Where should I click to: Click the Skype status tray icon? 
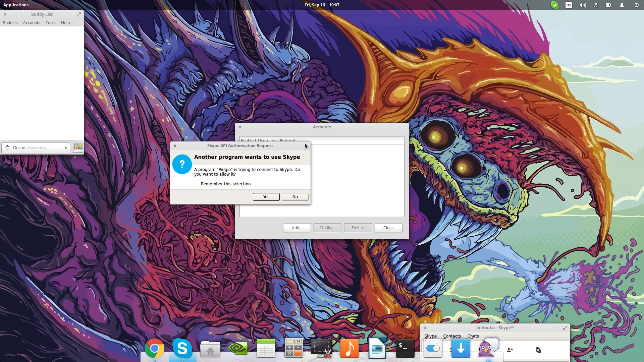[x=555, y=5]
